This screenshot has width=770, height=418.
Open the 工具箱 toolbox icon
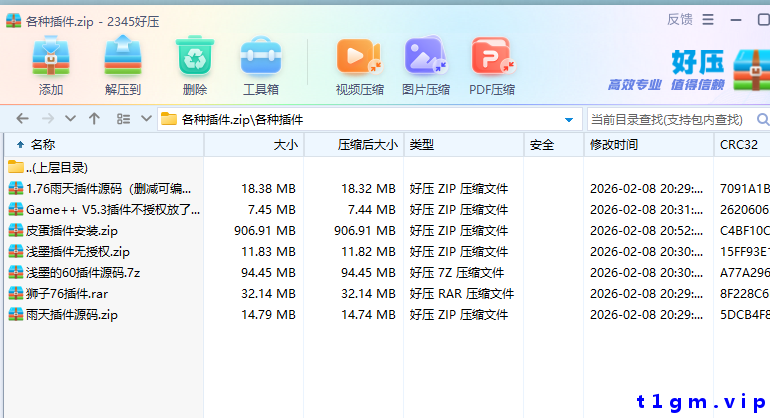coord(261,65)
